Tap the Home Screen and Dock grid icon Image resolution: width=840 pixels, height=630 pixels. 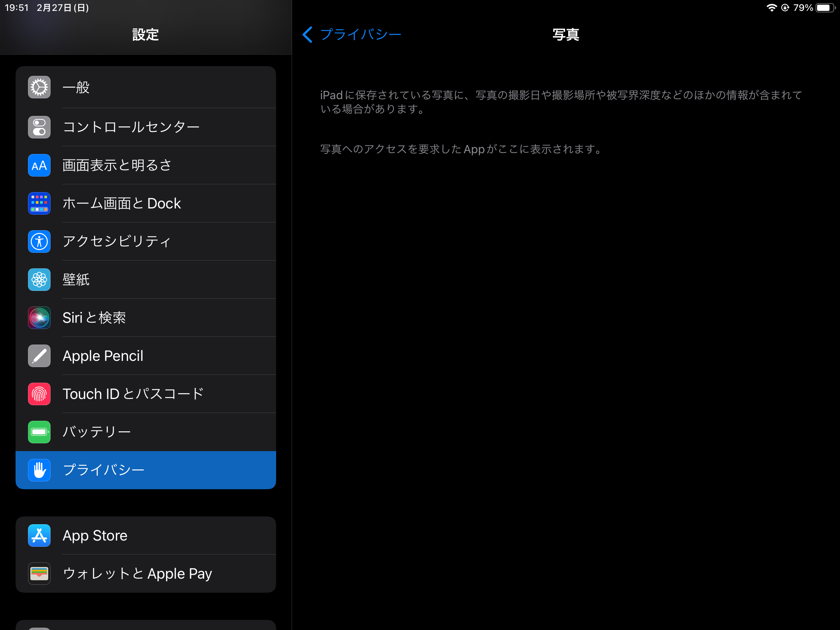click(x=39, y=203)
